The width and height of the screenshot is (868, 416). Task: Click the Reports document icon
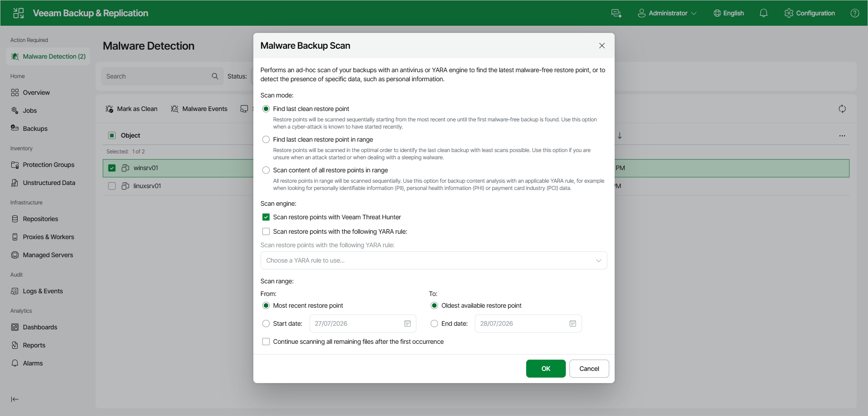(15, 345)
